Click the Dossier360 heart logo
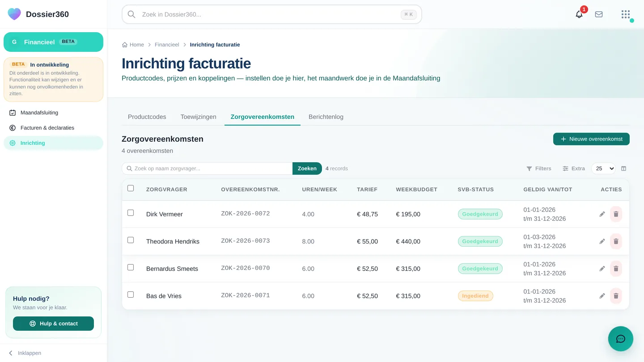The width and height of the screenshot is (644, 362). click(x=14, y=14)
